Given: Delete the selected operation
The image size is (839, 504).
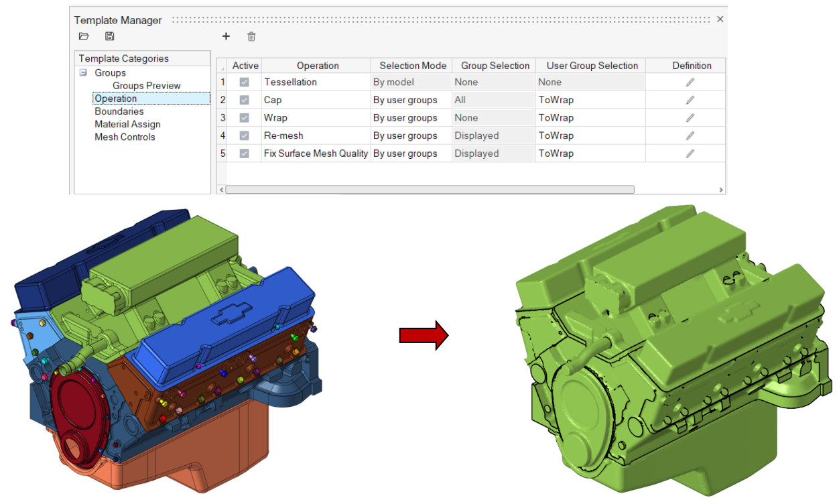Looking at the screenshot, I should pyautogui.click(x=251, y=37).
